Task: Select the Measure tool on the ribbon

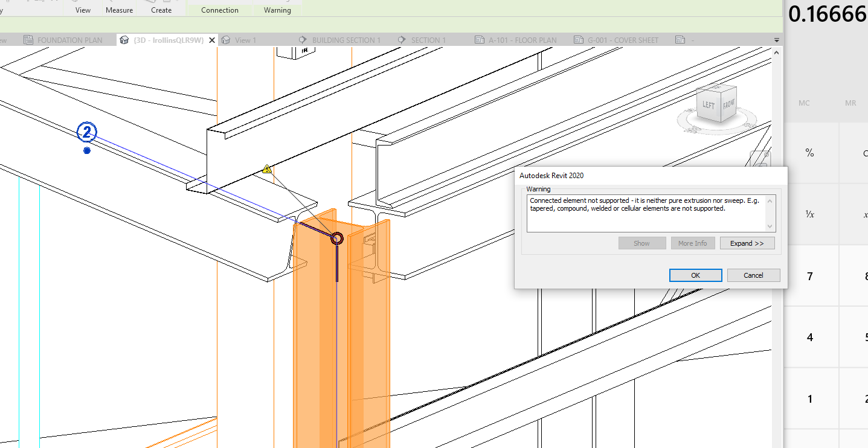Action: coord(119,10)
